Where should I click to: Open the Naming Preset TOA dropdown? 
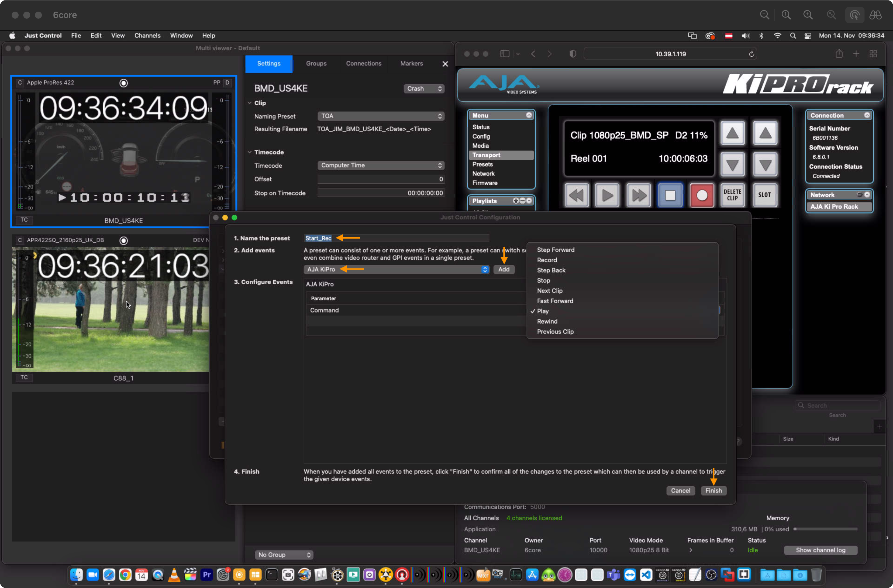[x=381, y=116]
